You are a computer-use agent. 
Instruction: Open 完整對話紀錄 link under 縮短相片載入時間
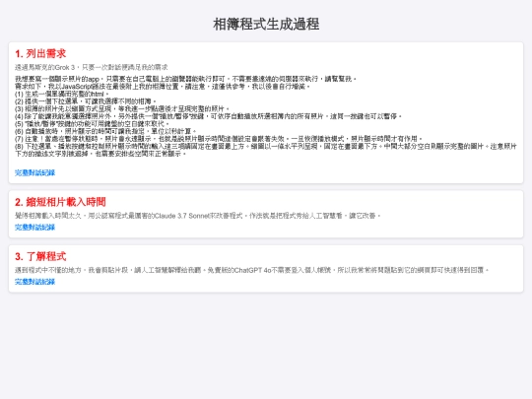tap(34, 228)
